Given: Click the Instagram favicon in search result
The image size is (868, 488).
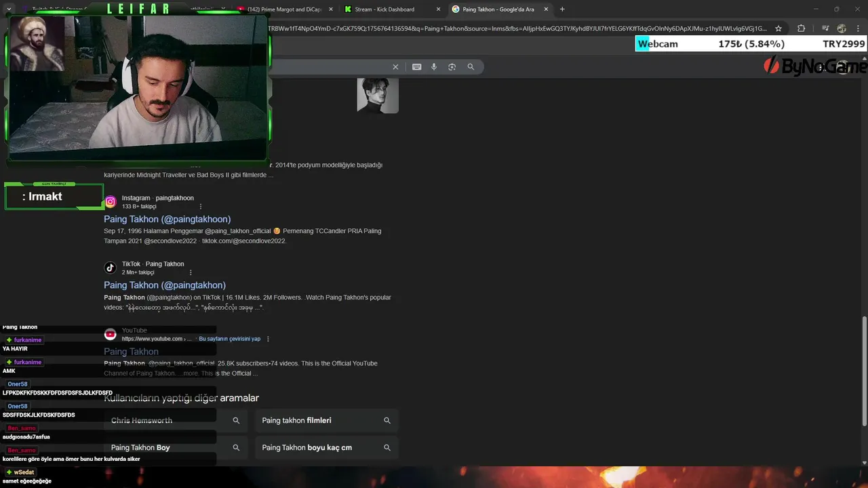Looking at the screenshot, I should click(x=111, y=202).
